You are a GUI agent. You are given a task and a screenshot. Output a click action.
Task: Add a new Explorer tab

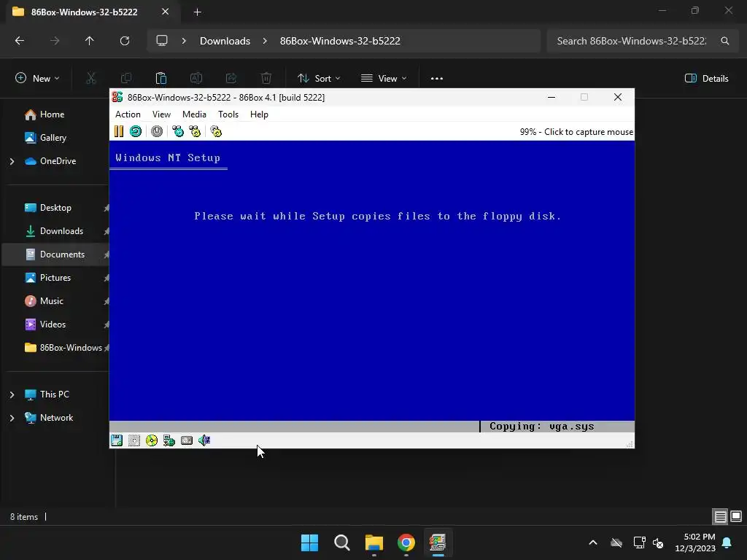[x=197, y=12]
